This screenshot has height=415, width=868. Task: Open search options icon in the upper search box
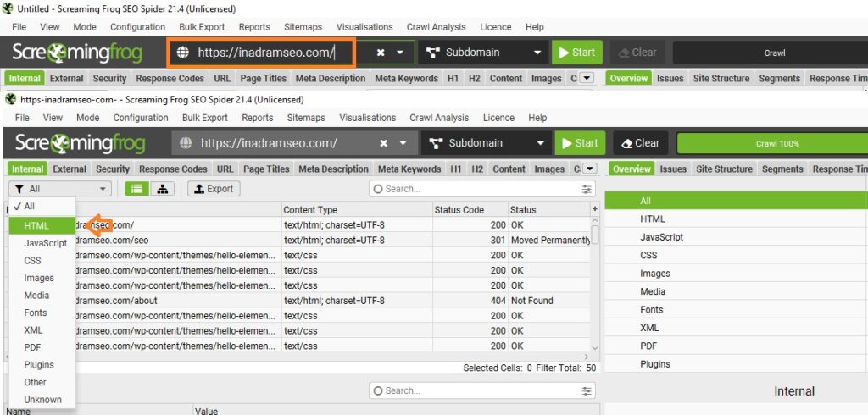[x=587, y=189]
